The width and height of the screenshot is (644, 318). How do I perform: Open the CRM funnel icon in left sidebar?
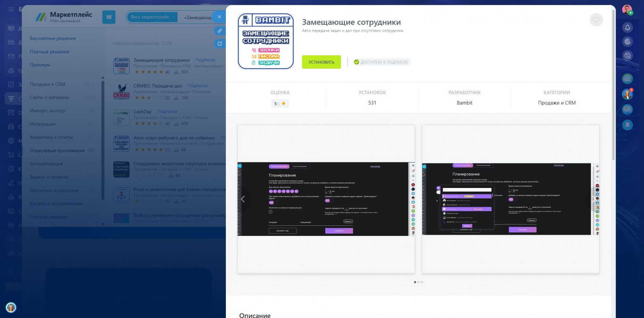click(11, 99)
